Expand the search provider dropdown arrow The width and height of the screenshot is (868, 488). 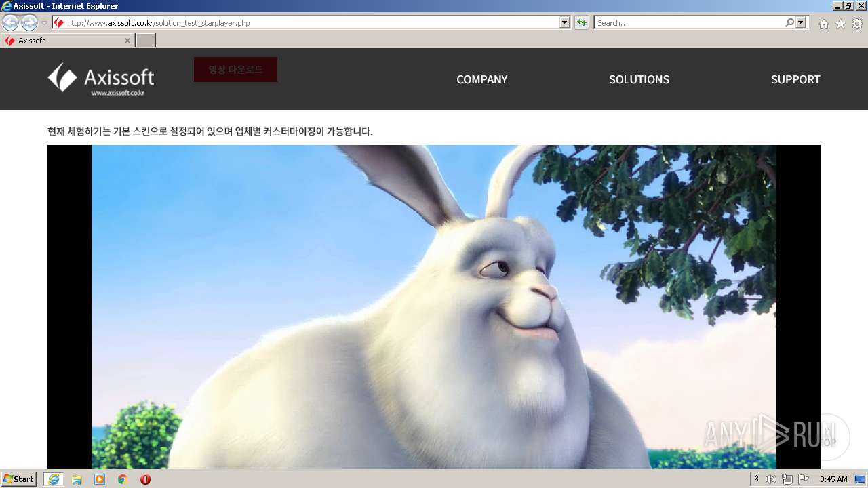[802, 22]
